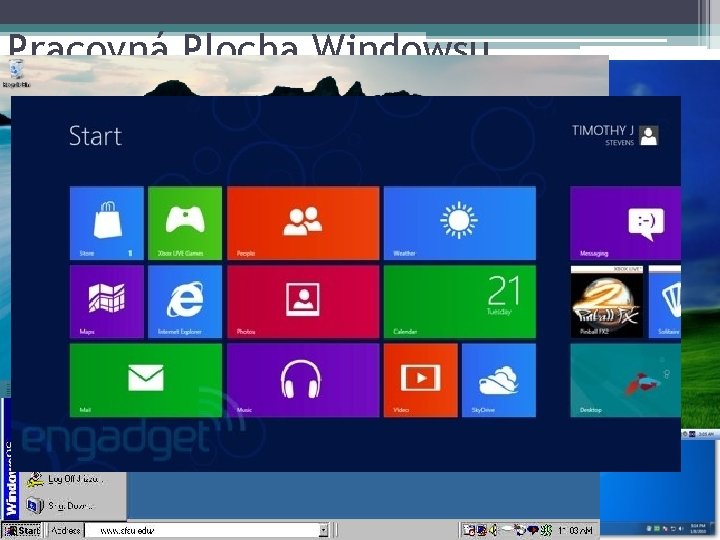Open the Store tile
Viewport: 720px width, 540px height.
[x=107, y=223]
